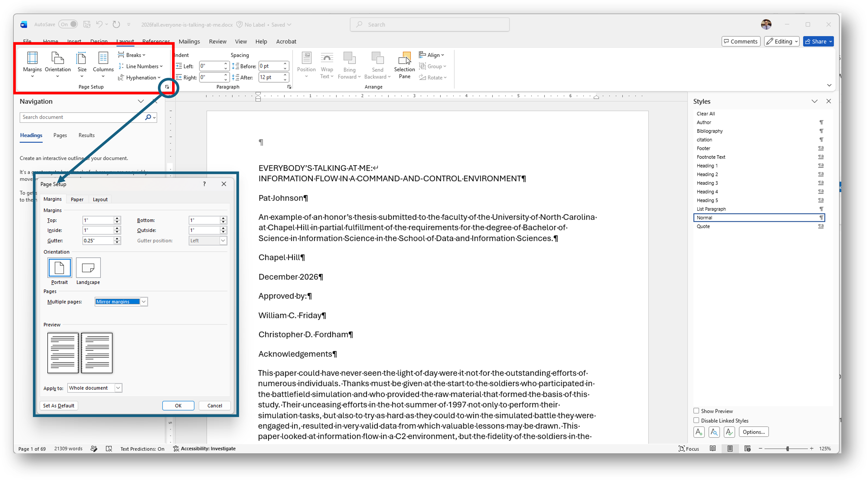Open the Selection Pane
This screenshot has height=480, width=868.
point(404,65)
